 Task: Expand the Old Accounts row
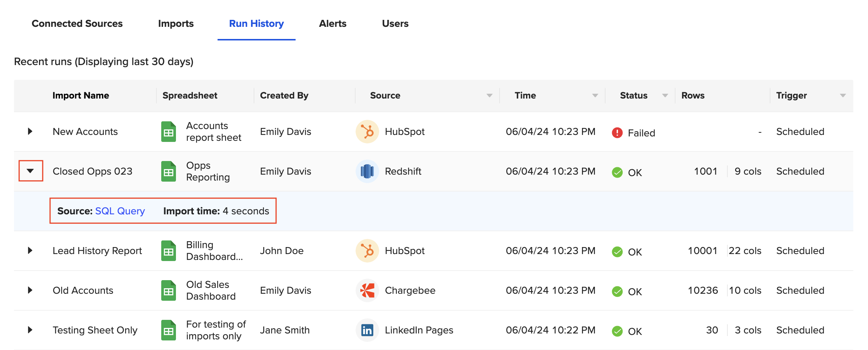(x=30, y=290)
